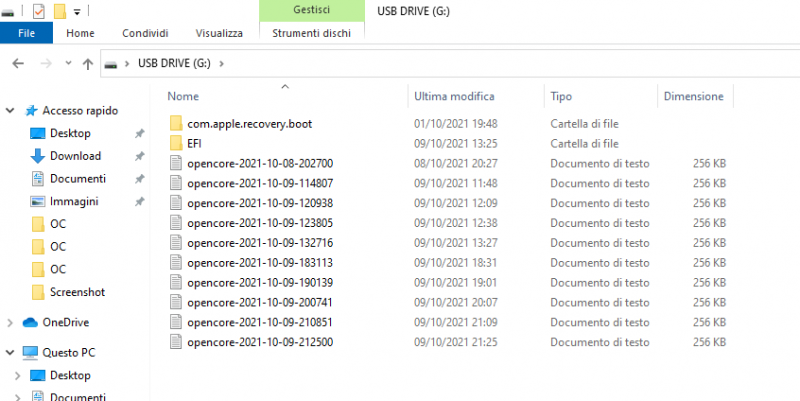
Task: Open the File menu
Action: tap(27, 33)
